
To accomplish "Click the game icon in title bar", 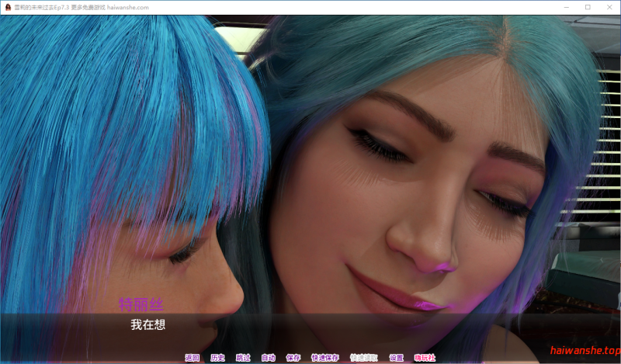I will pyautogui.click(x=8, y=7).
